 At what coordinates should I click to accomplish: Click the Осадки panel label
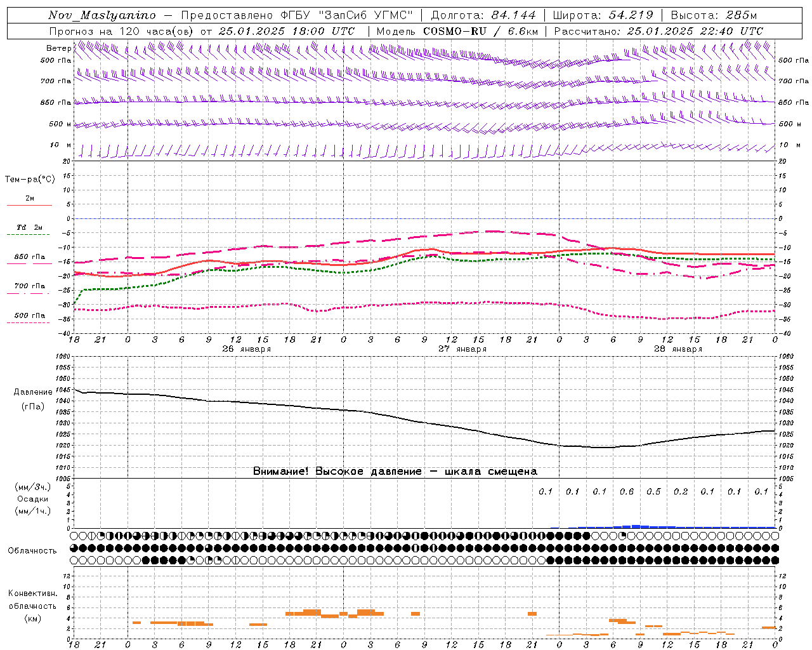click(x=33, y=499)
